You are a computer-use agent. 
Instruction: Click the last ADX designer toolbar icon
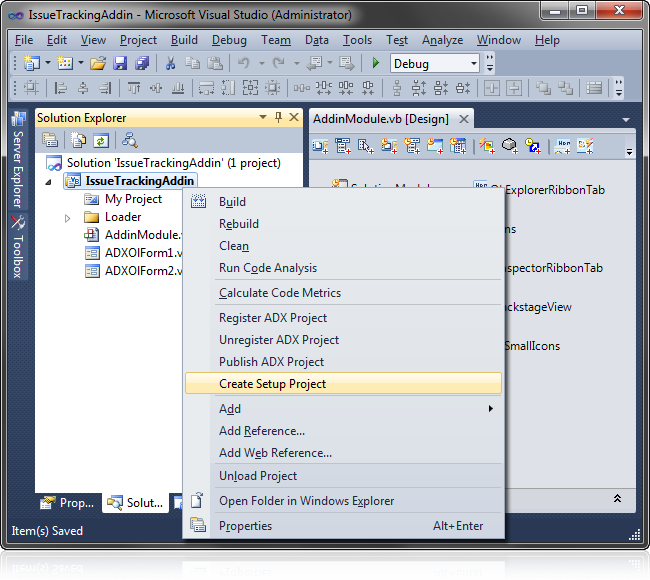click(x=585, y=146)
